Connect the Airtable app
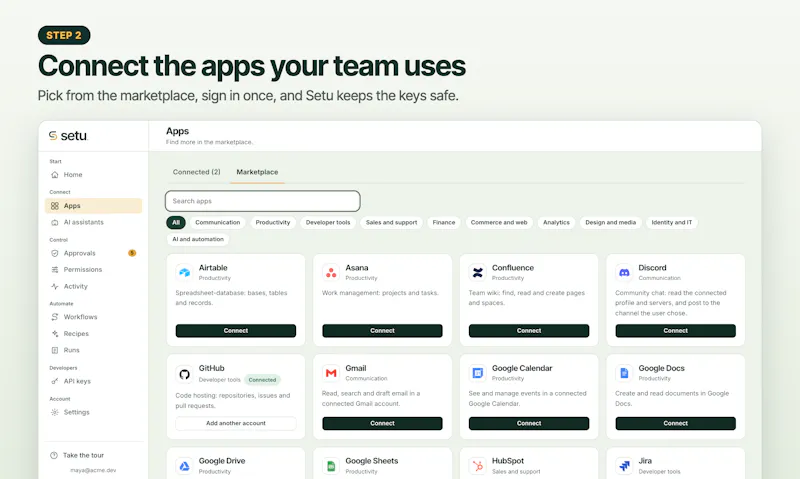This screenshot has width=800, height=479. 236,331
